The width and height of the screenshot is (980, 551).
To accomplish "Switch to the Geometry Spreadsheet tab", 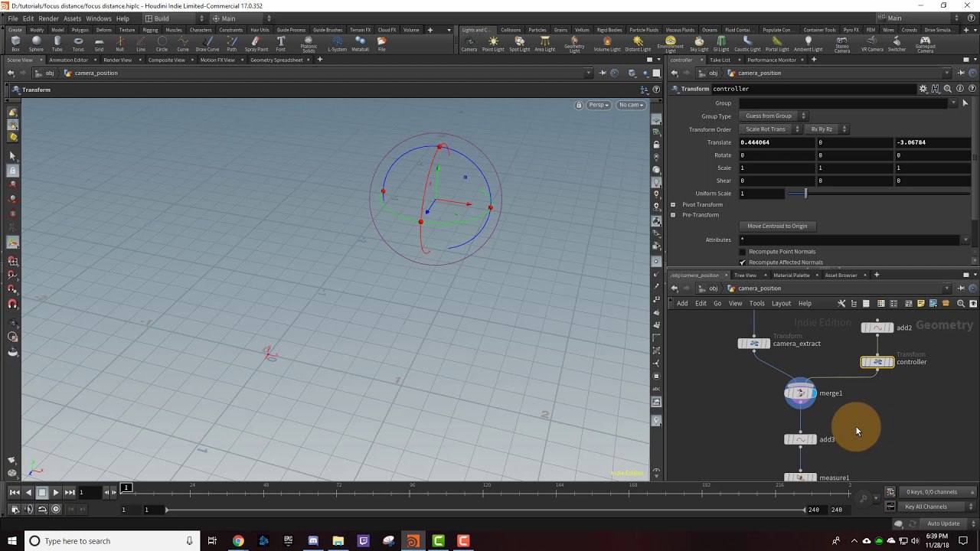I will pyautogui.click(x=276, y=60).
